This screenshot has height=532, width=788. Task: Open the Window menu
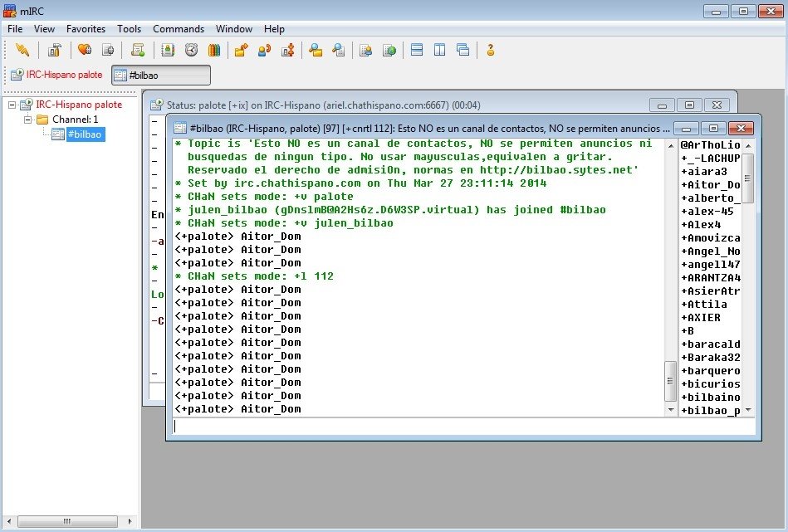tap(234, 29)
